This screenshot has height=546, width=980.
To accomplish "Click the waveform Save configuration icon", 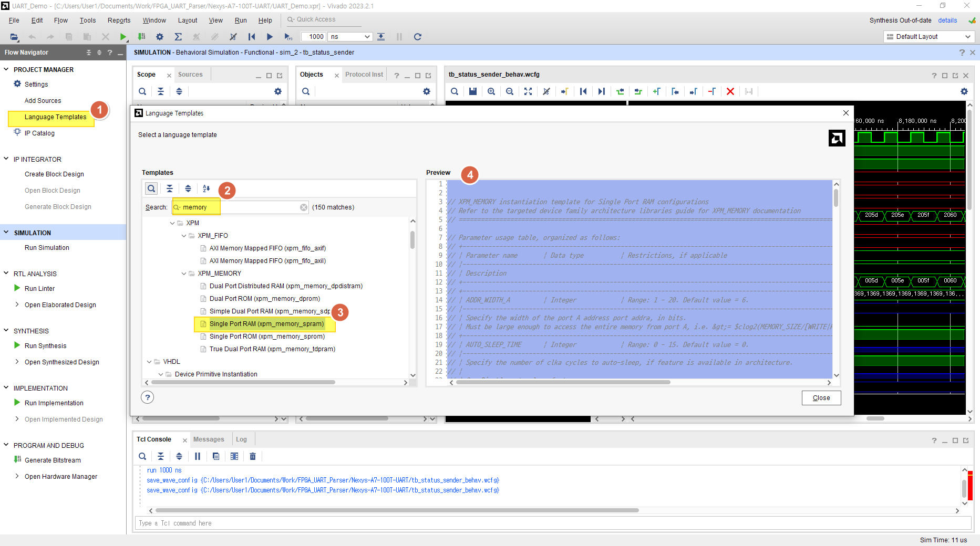I will pyautogui.click(x=473, y=91).
